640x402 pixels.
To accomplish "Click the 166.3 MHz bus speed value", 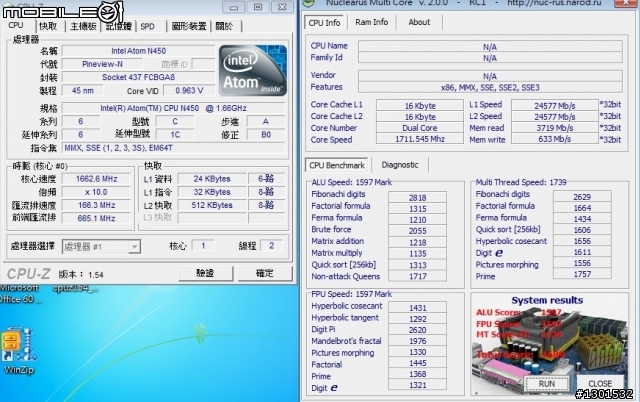I will 96,205.
